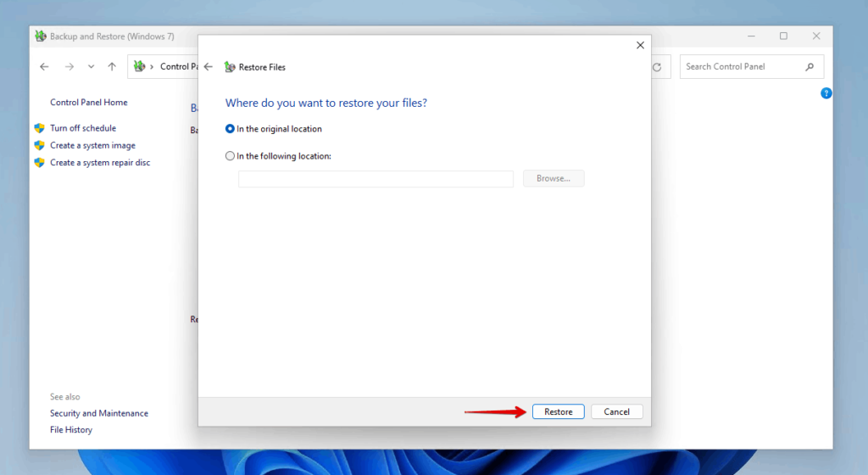Viewport: 868px width, 475px height.
Task: Expand the recent locations dropdown chevron
Action: click(x=91, y=67)
